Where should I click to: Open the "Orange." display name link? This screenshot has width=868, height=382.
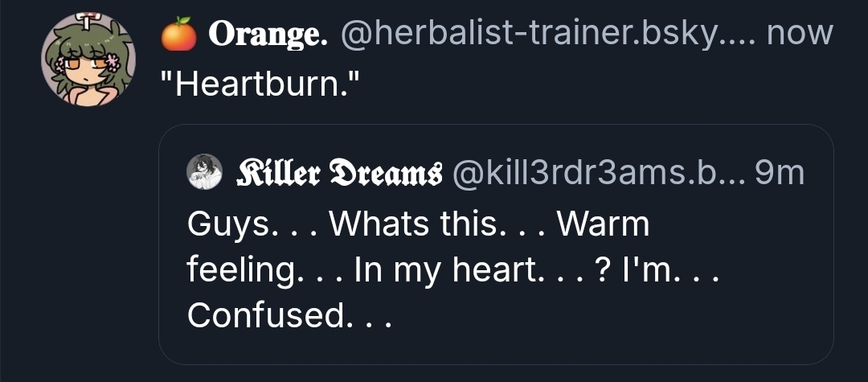pos(267,35)
